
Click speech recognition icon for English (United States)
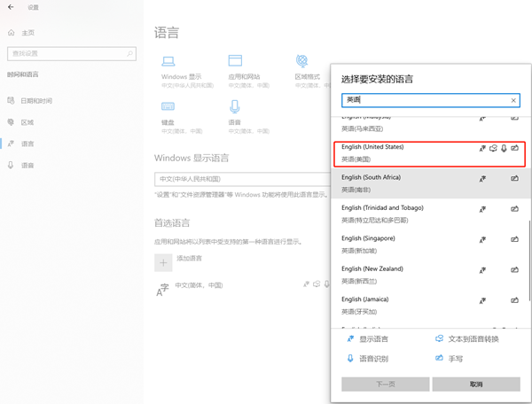(x=504, y=148)
